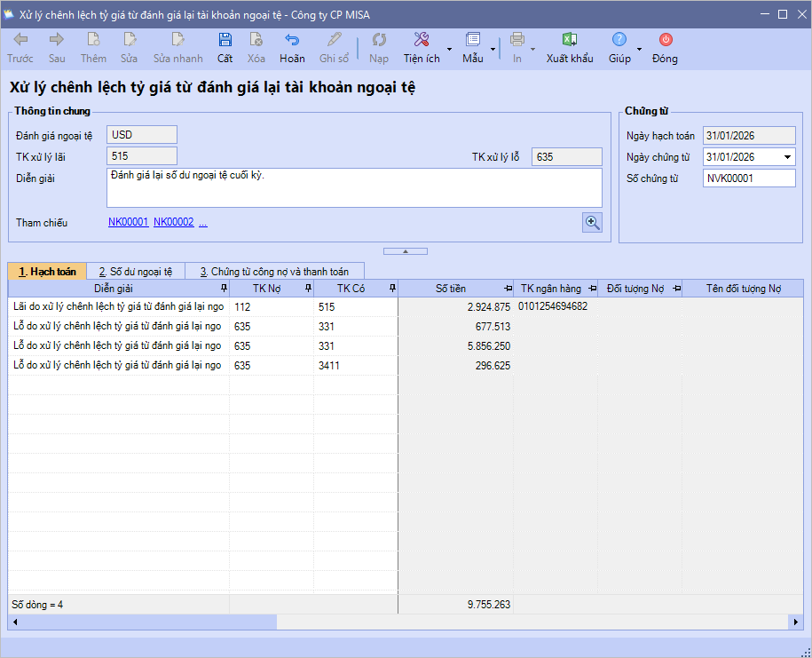Open reference link NK00002
812x658 pixels.
[173, 223]
